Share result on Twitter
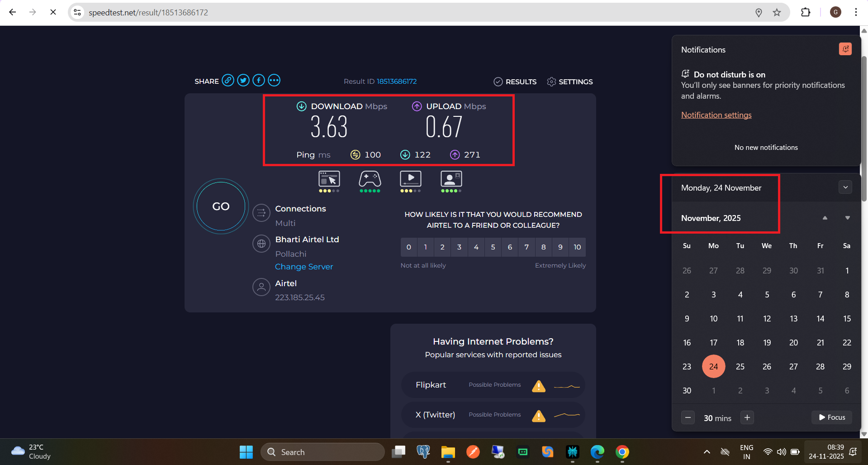Image resolution: width=868 pixels, height=465 pixels. [243, 81]
